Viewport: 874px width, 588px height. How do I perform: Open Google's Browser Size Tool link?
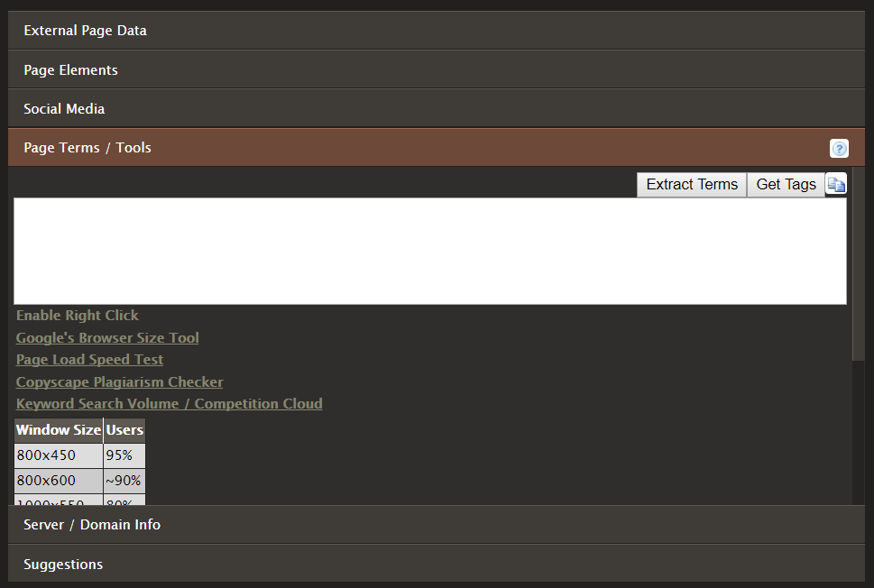click(x=107, y=338)
